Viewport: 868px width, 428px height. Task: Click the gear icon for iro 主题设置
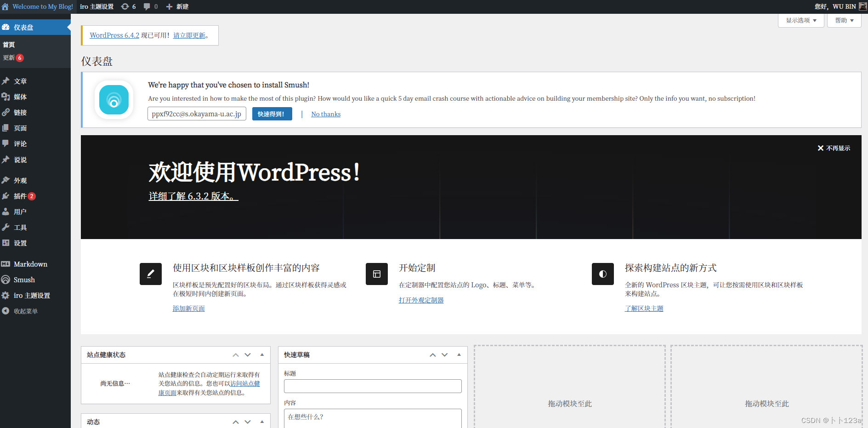tap(6, 295)
